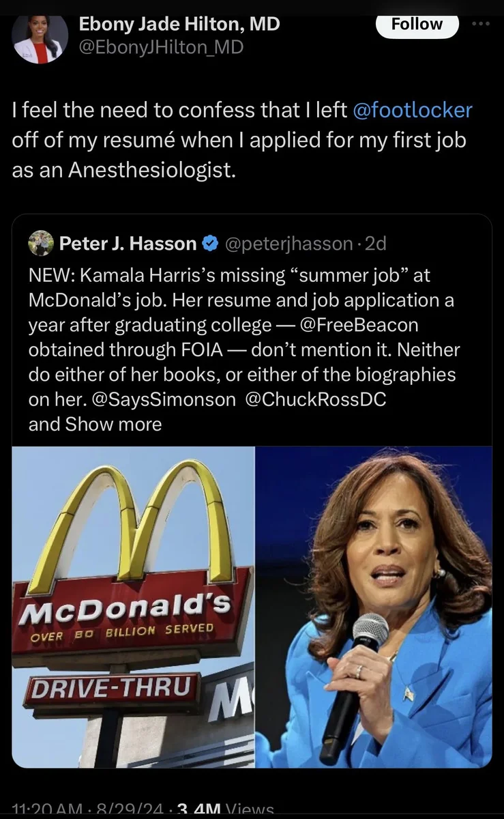Open the @FreeBeacon mention
The height and width of the screenshot is (819, 504).
point(358,324)
